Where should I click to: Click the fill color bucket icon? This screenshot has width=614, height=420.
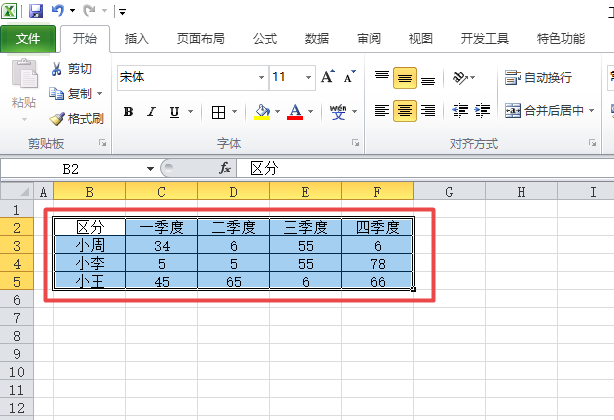coord(262,111)
